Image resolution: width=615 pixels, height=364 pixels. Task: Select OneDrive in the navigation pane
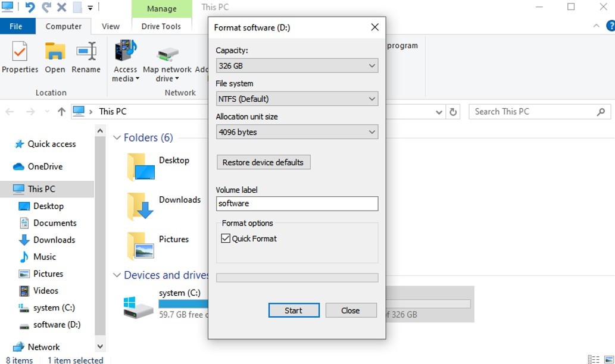[x=45, y=167]
